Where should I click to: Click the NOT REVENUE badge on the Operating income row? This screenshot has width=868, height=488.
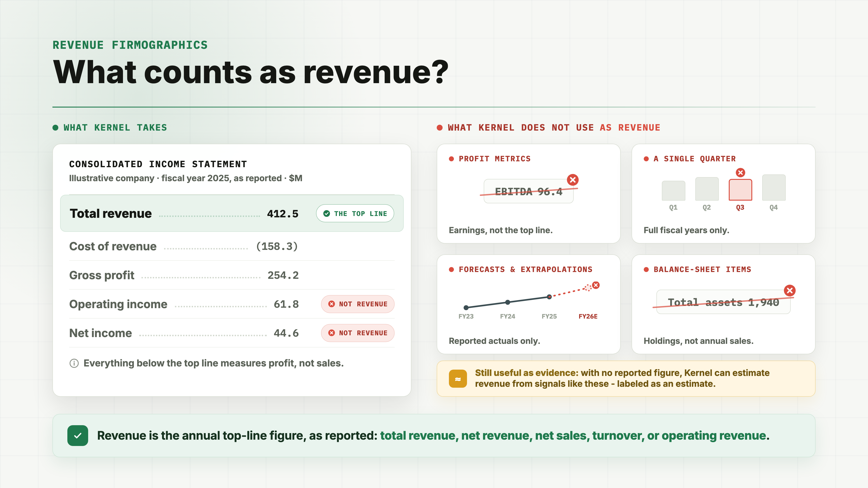(x=358, y=304)
